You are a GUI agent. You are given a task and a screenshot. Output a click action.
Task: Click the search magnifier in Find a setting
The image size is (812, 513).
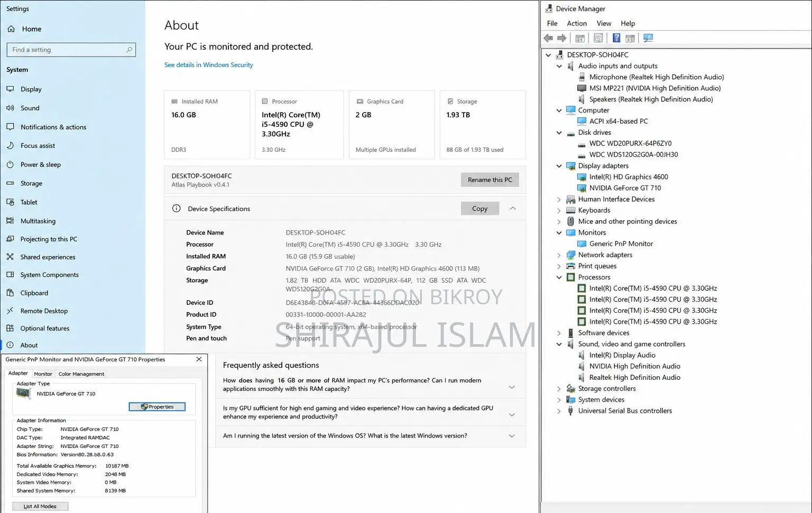(129, 50)
